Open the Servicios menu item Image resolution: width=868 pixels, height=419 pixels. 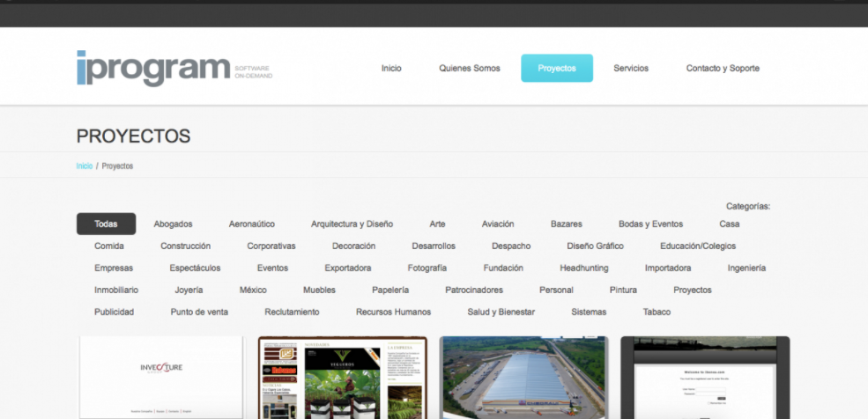point(631,68)
